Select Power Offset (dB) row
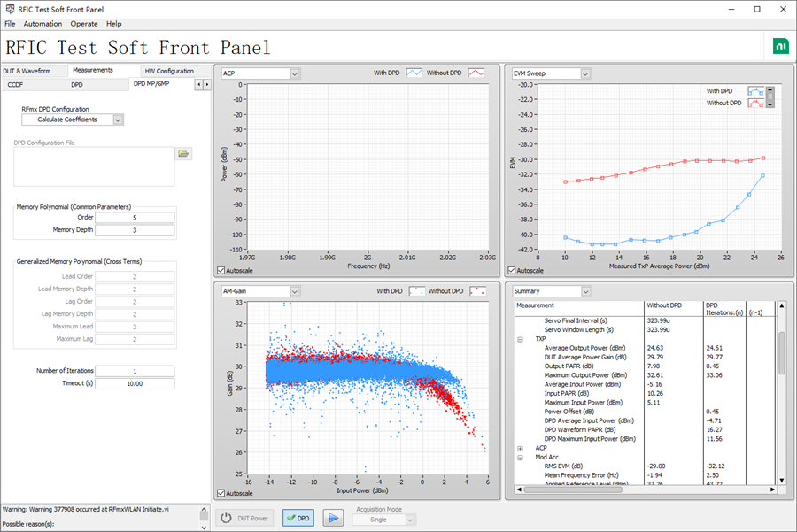The width and height of the screenshot is (797, 532). (645, 412)
